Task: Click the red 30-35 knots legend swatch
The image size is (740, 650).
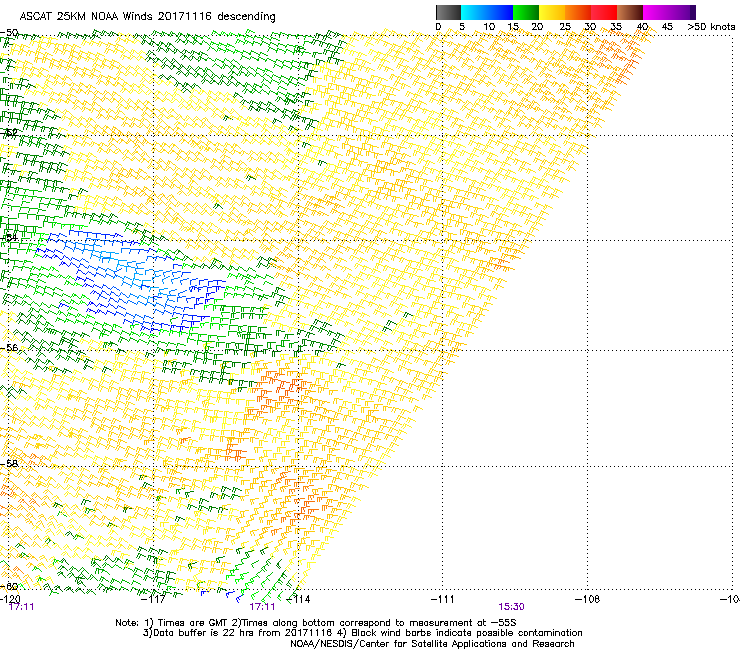Action: pos(604,12)
